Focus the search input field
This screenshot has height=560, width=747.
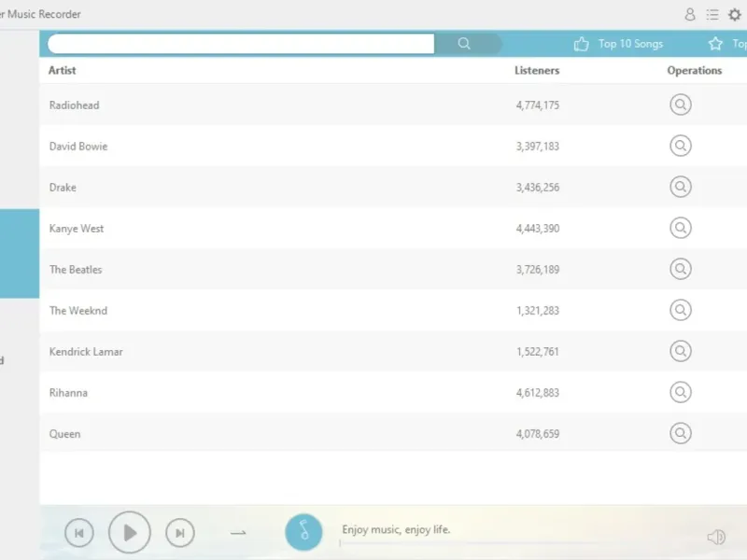click(x=241, y=44)
